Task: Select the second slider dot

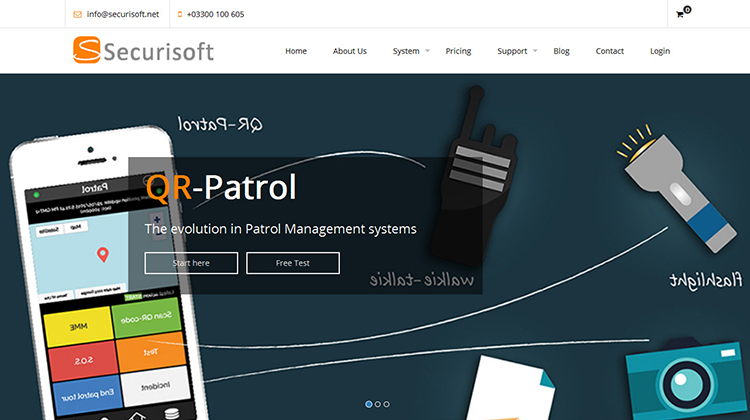Action: click(378, 404)
